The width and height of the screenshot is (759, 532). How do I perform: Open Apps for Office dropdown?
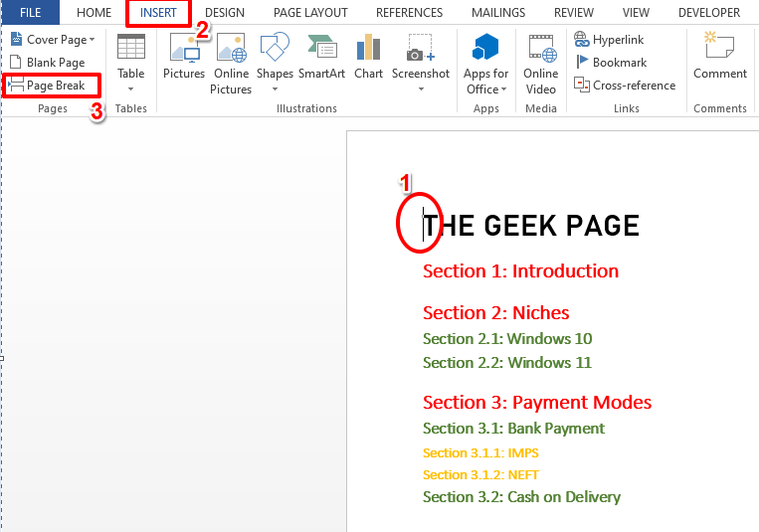click(503, 89)
